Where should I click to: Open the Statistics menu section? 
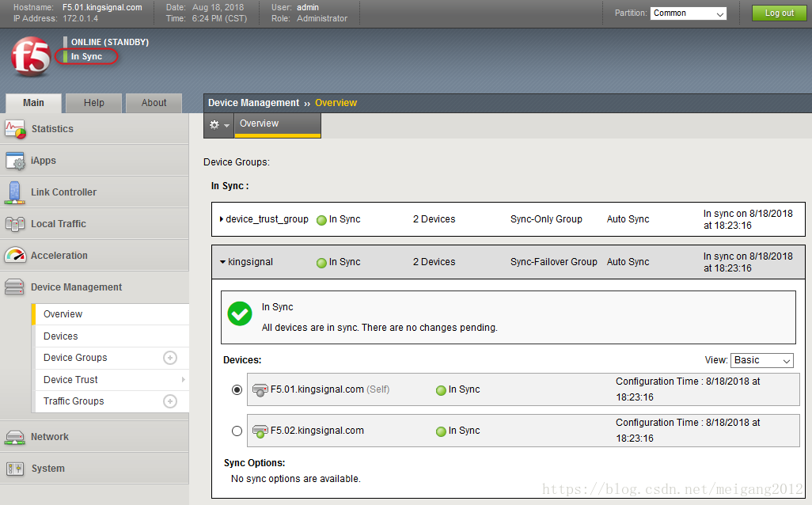[94, 129]
